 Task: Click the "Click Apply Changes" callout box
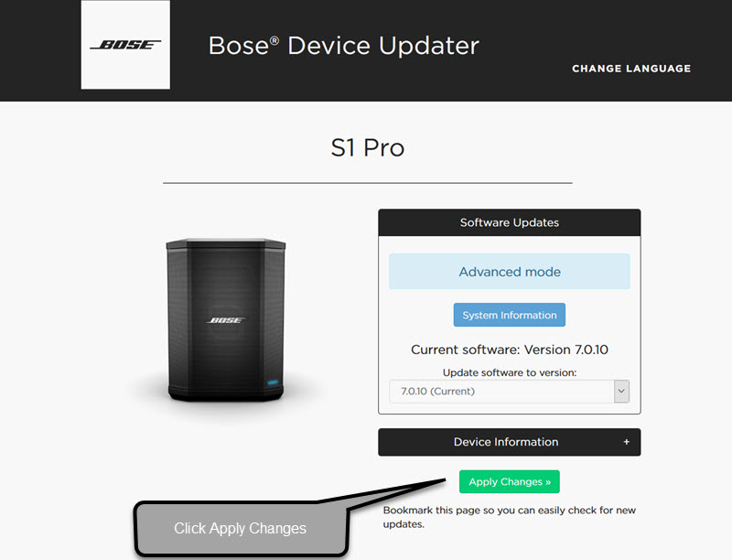point(241,529)
